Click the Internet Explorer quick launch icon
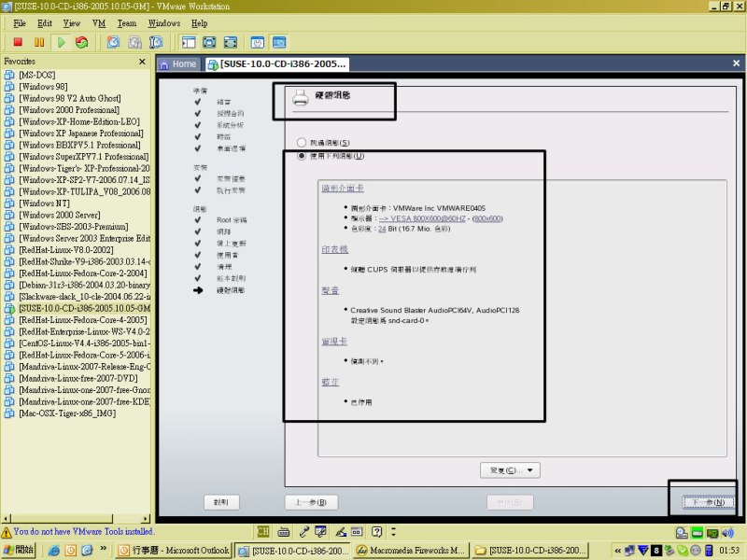This screenshot has height=560, width=747. [54, 551]
